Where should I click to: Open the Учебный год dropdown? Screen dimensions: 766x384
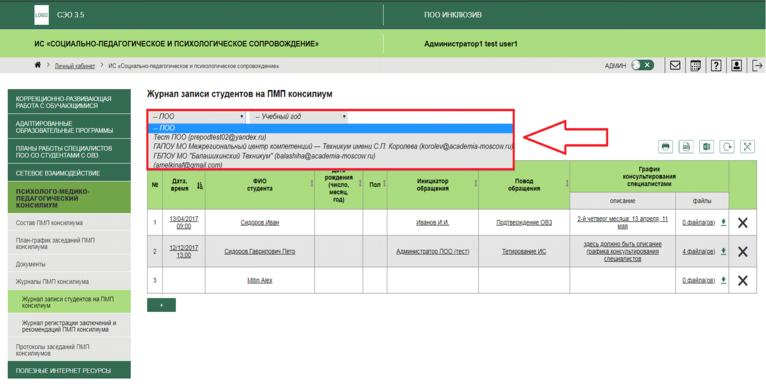click(299, 117)
